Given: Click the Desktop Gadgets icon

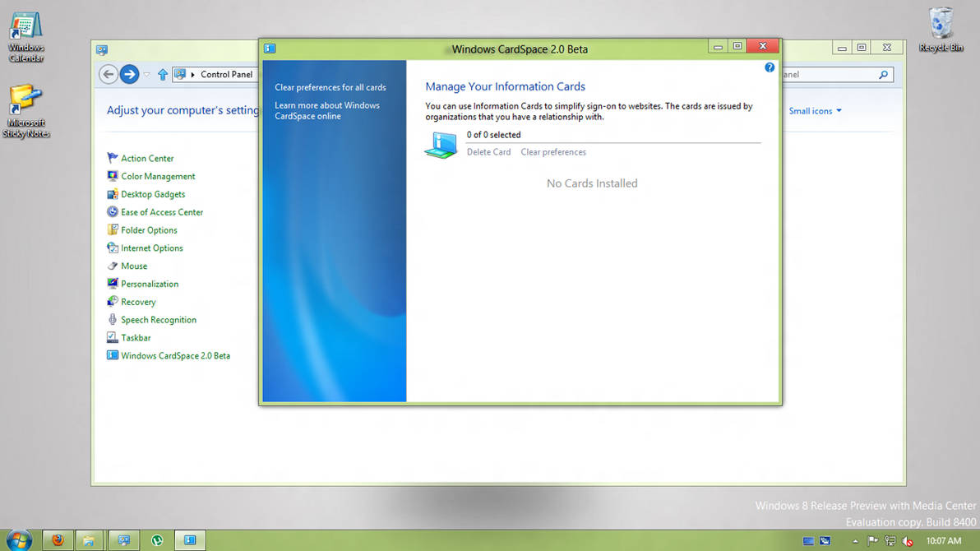Looking at the screenshot, I should [113, 194].
